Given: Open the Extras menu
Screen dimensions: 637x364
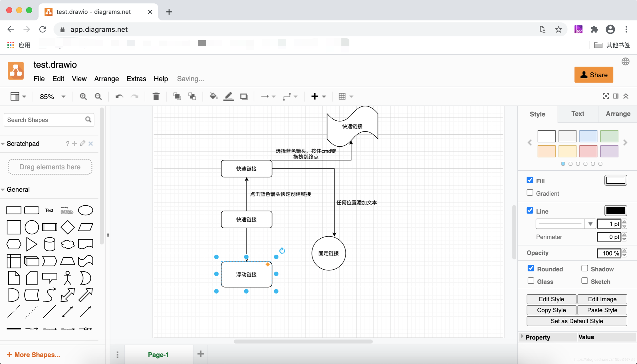Looking at the screenshot, I should 136,79.
